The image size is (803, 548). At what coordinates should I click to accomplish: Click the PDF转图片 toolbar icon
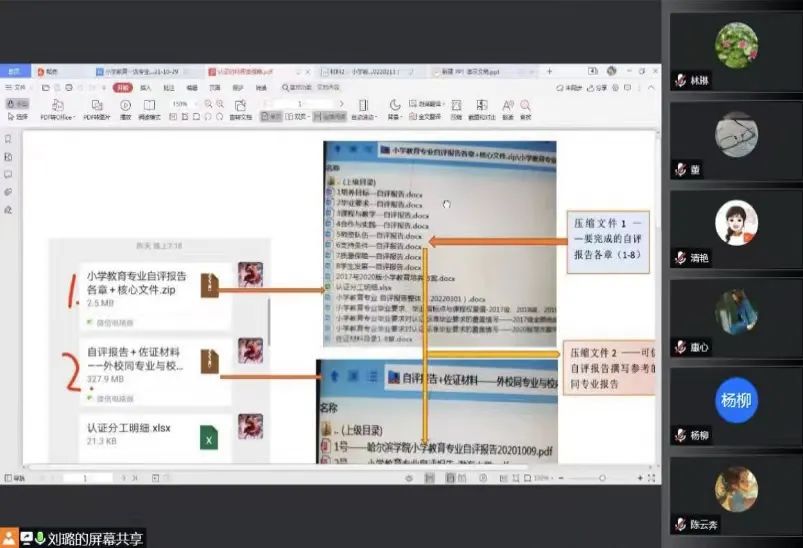coord(97,106)
